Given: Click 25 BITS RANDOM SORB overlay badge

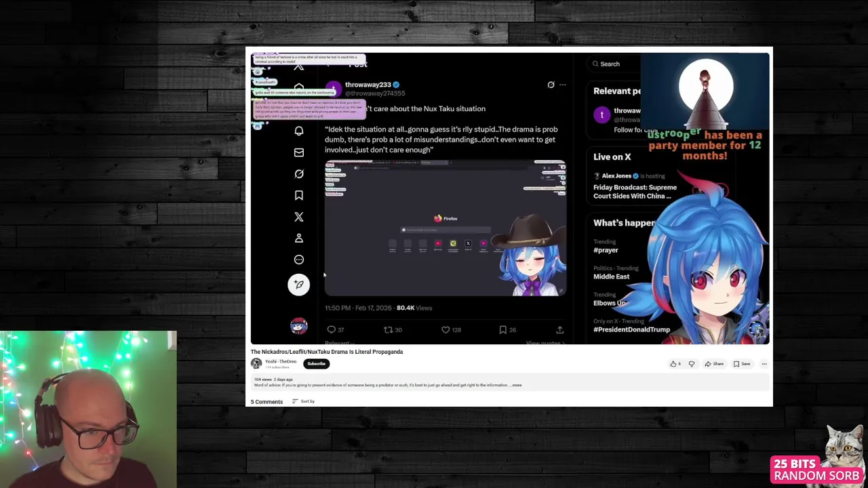Looking at the screenshot, I should pos(816,470).
